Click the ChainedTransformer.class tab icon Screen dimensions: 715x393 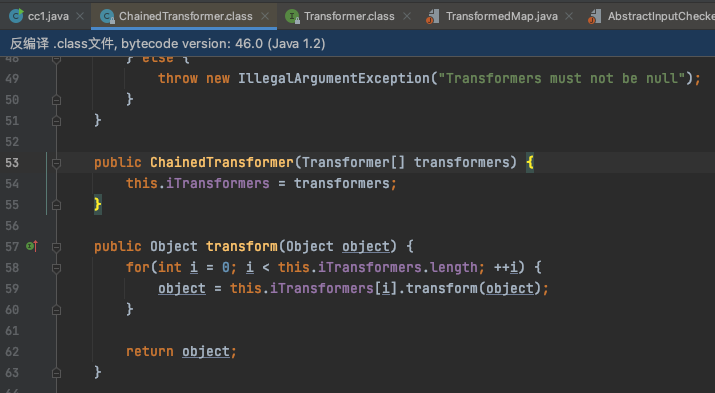tap(108, 16)
